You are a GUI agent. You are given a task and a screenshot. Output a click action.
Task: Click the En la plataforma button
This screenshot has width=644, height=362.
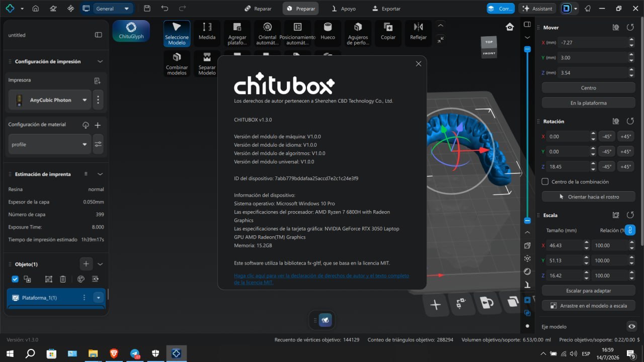pyautogui.click(x=588, y=103)
